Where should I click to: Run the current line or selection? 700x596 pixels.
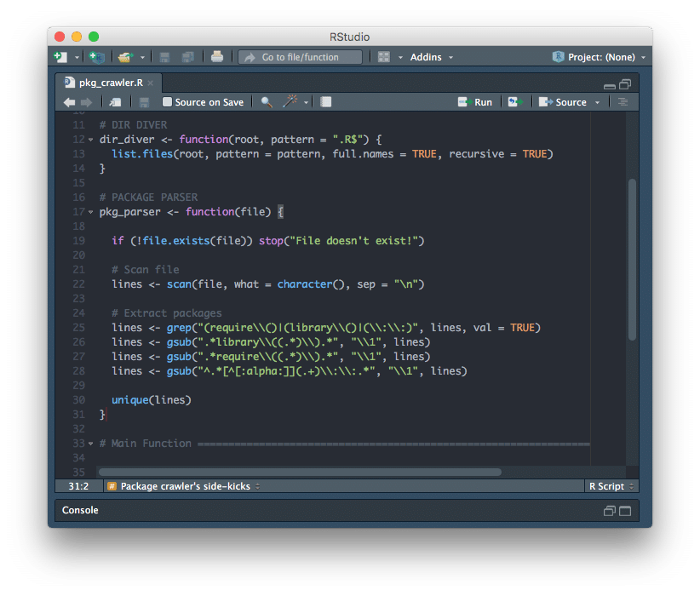tap(475, 102)
